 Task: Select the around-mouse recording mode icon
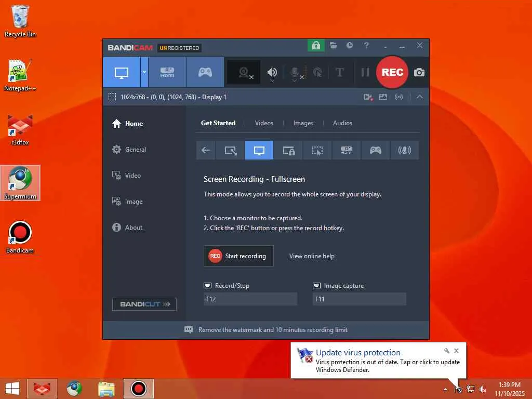coord(317,150)
